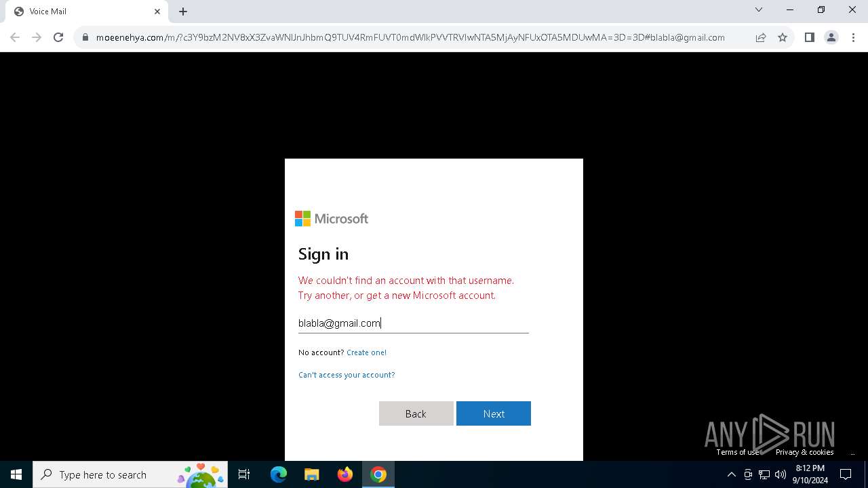Click the volume speaker tray icon
This screenshot has height=488, width=868.
tap(781, 474)
